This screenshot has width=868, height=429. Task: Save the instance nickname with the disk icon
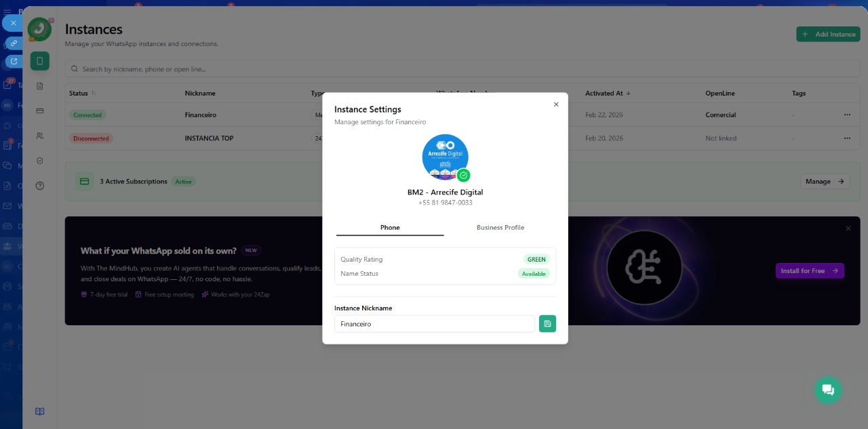coord(547,324)
